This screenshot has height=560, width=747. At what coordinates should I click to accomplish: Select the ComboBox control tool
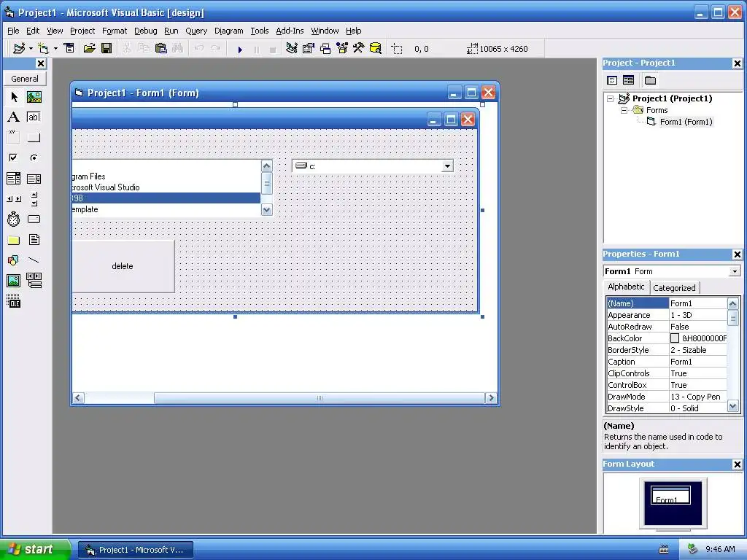14,179
